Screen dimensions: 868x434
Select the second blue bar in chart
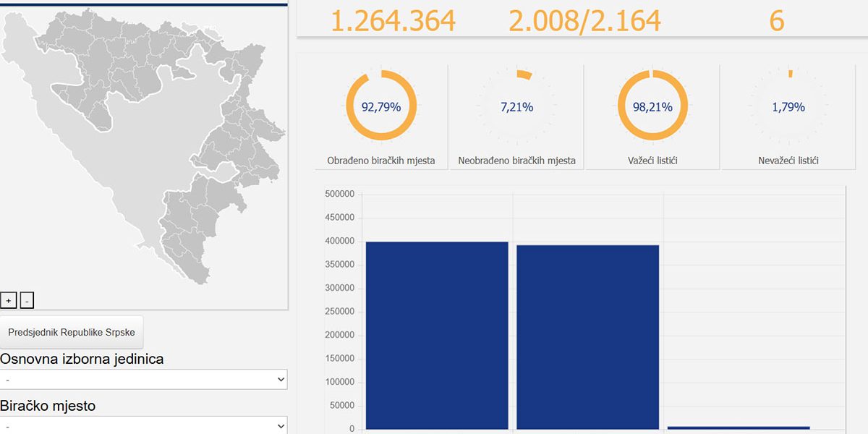coord(587,337)
